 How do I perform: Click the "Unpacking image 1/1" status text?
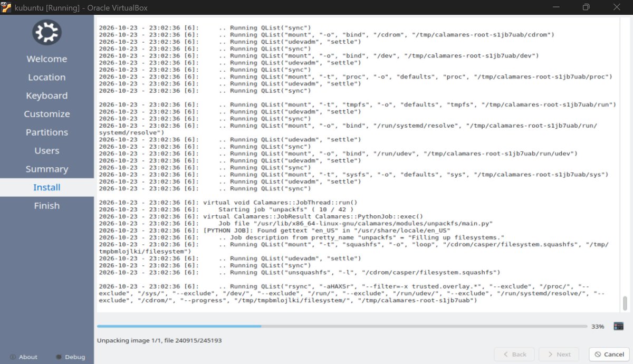click(159, 341)
